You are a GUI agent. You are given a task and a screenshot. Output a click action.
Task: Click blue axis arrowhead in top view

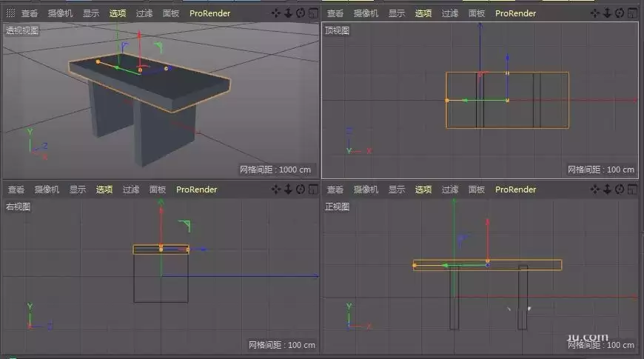(508, 58)
